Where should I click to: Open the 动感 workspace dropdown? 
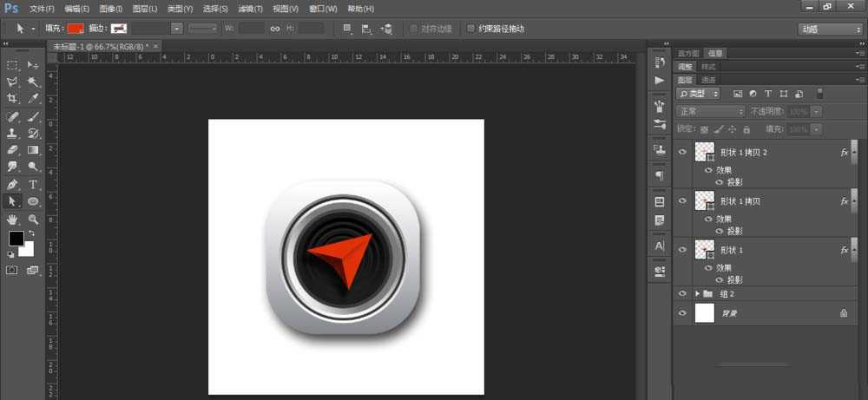(x=830, y=29)
